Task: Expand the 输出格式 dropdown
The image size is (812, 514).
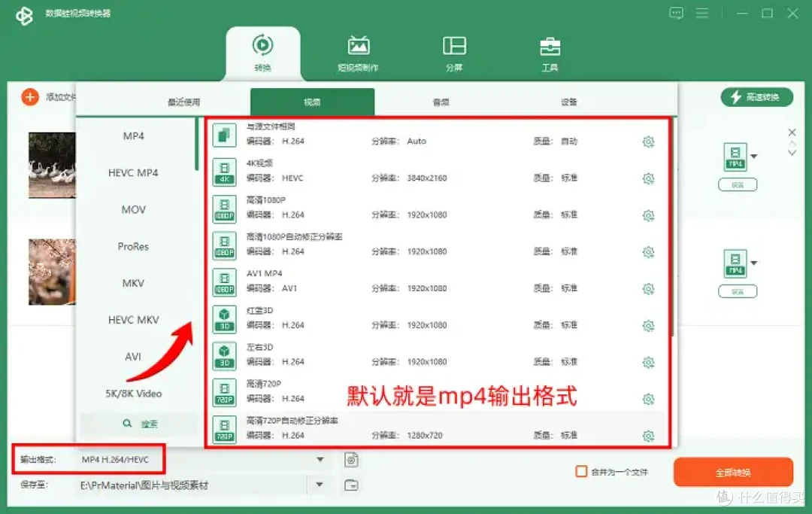Action: [320, 460]
